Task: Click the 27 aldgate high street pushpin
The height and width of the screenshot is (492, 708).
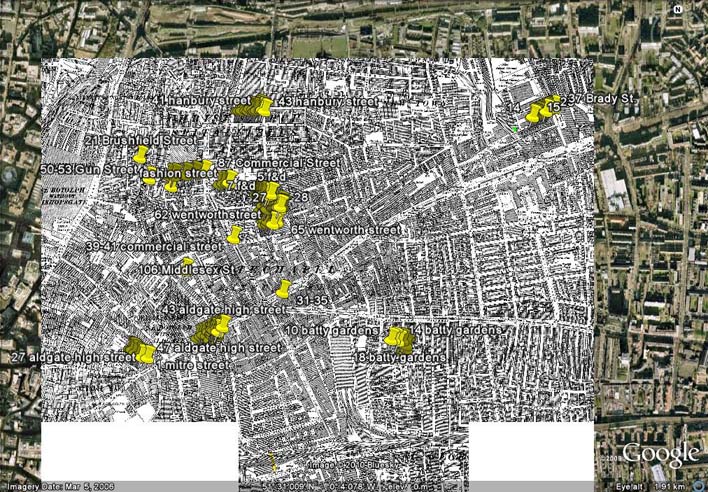Action: [147, 352]
